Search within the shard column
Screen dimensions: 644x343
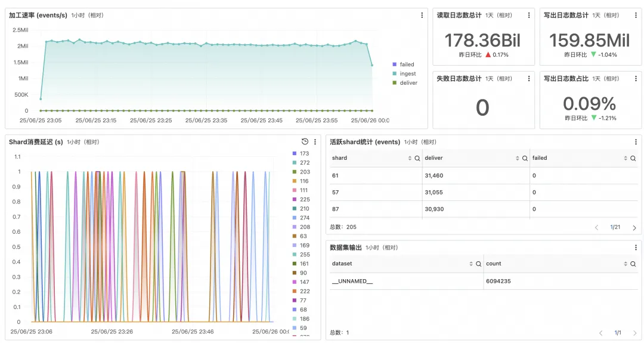pyautogui.click(x=417, y=158)
